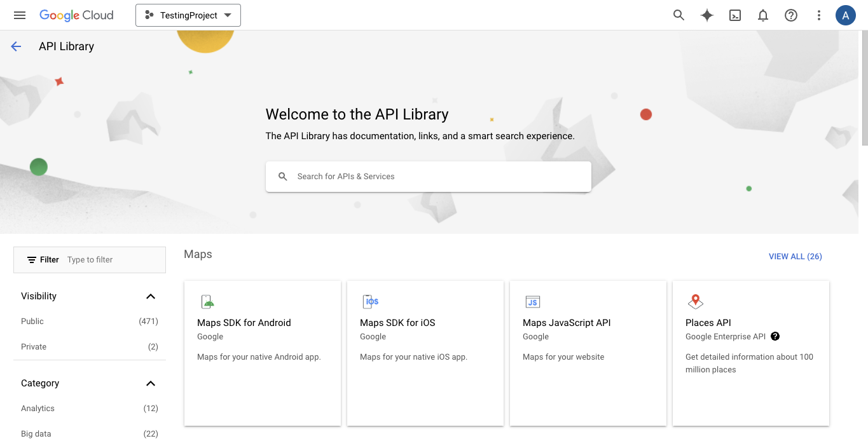Filter by Analytics category
868x448 pixels.
click(x=38, y=409)
